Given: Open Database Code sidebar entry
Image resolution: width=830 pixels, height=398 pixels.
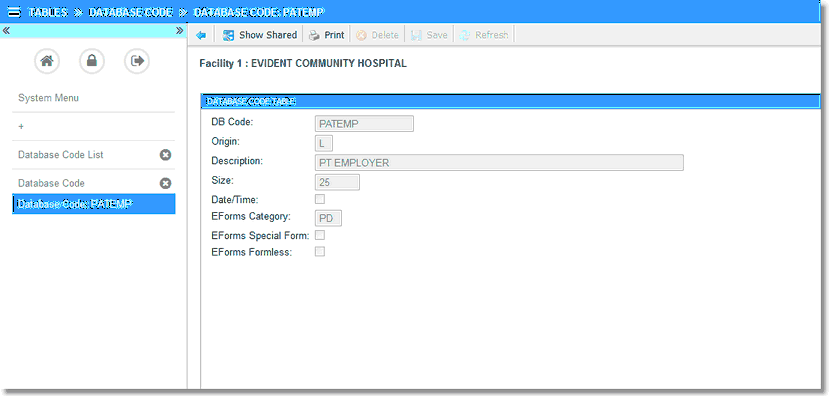Looking at the screenshot, I should click(51, 184).
